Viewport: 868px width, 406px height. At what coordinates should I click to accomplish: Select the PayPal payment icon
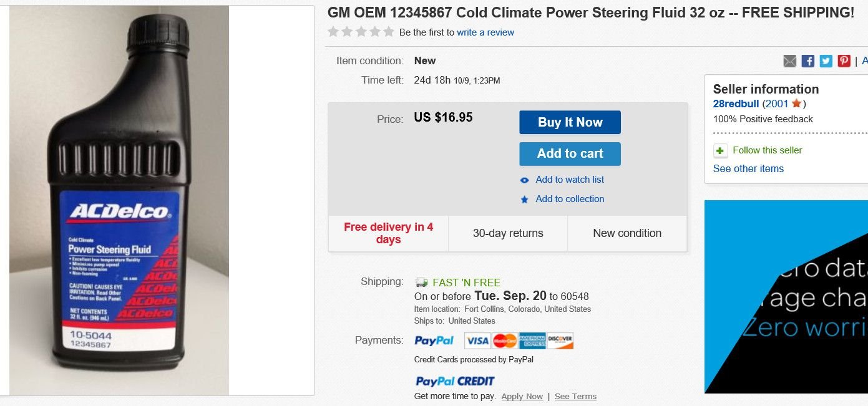tap(434, 340)
